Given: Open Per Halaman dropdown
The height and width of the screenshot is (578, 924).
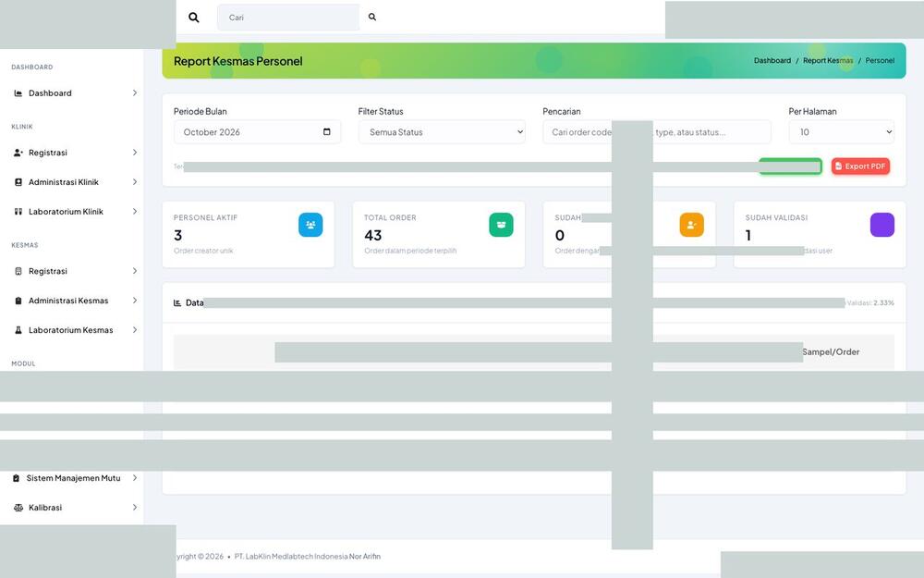Looking at the screenshot, I should pos(841,132).
